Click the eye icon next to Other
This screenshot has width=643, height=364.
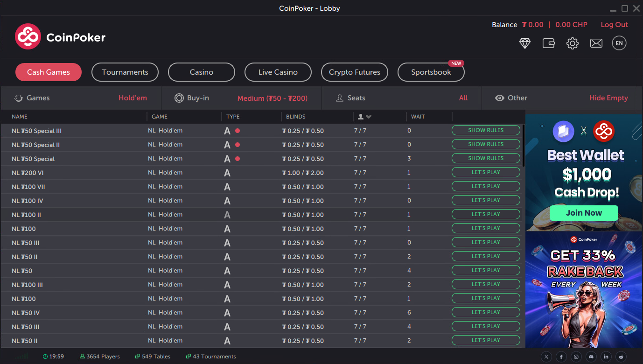pyautogui.click(x=500, y=98)
